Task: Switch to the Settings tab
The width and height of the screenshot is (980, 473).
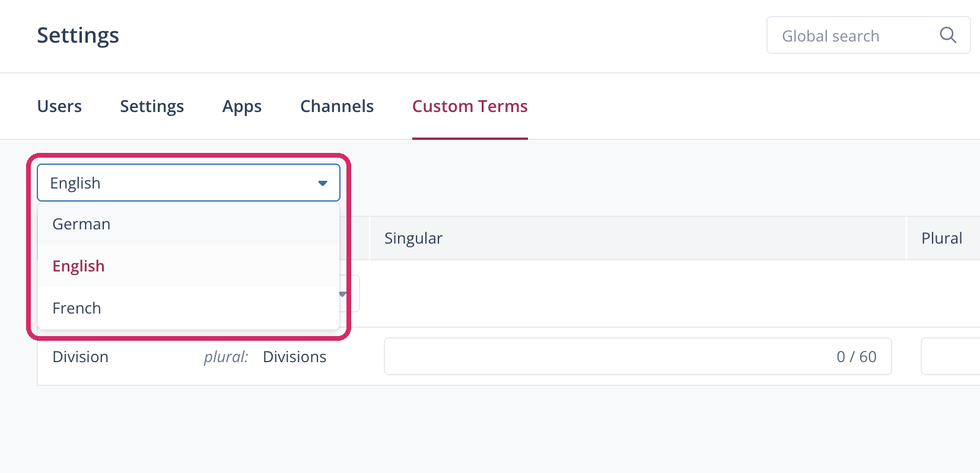Action: coord(152,106)
